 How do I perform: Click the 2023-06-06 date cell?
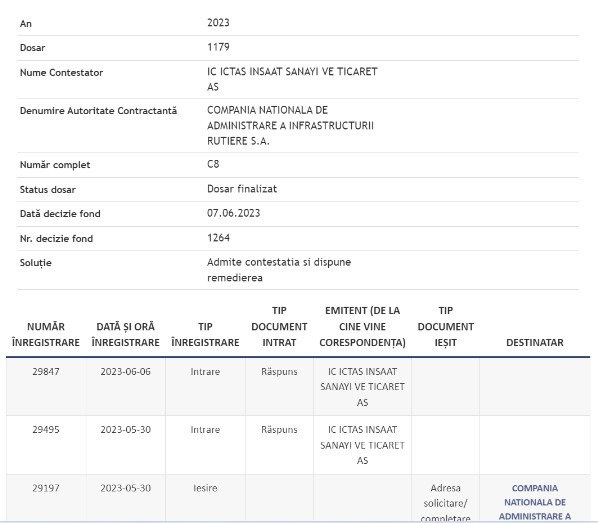pyautogui.click(x=125, y=372)
